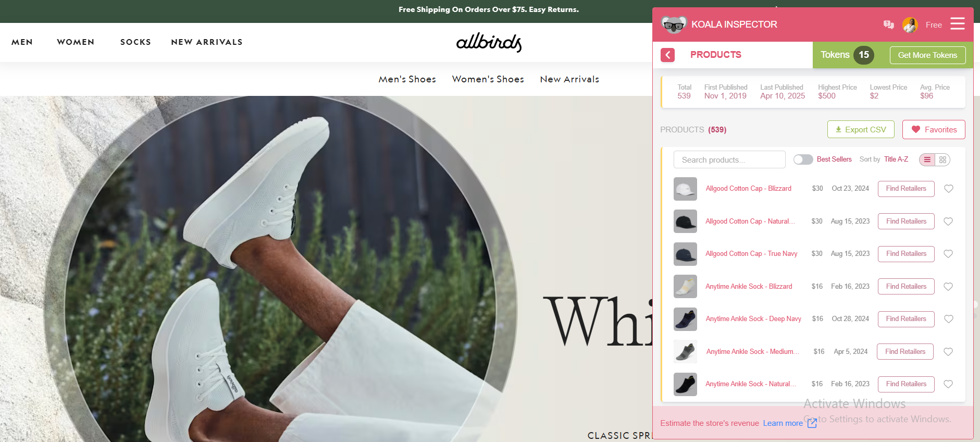
Task: Click Export CSV button
Action: tap(861, 130)
